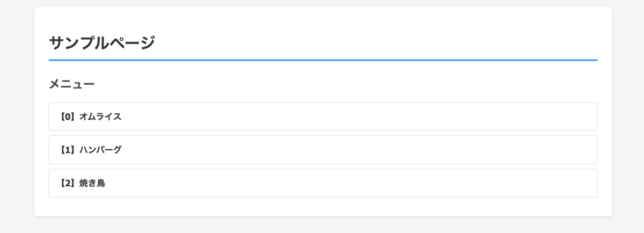Click the オムライス text label
This screenshot has height=233, width=644.
point(100,116)
